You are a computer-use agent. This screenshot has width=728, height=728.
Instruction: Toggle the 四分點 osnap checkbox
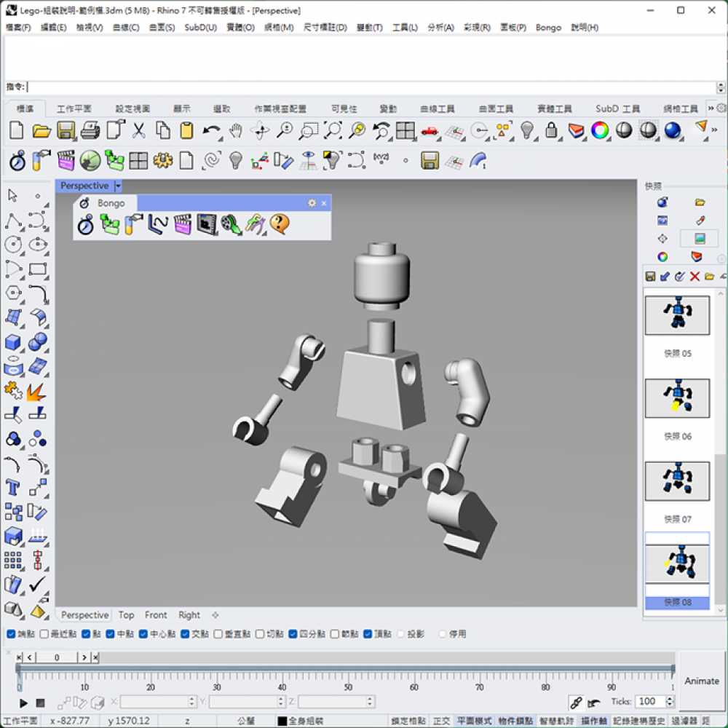293,634
